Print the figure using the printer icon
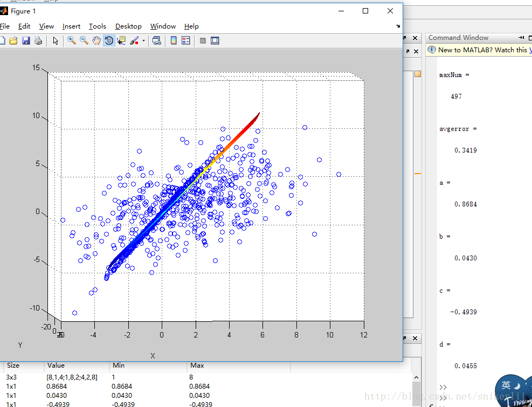Viewport: 532px width, 407px height. (38, 41)
